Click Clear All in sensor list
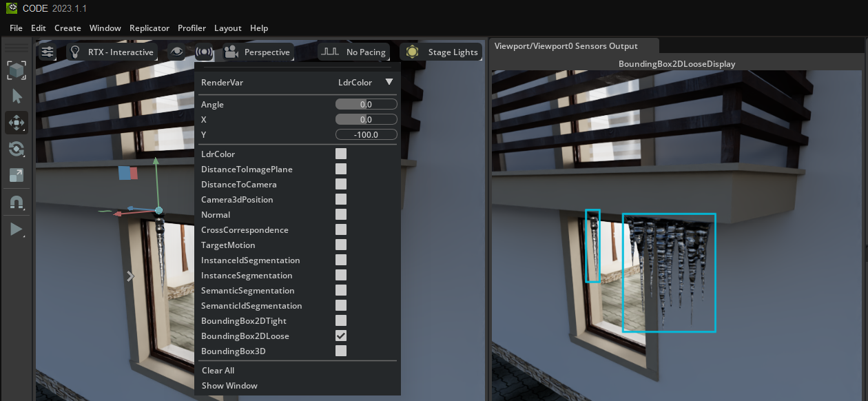Image resolution: width=868 pixels, height=401 pixels. [218, 370]
